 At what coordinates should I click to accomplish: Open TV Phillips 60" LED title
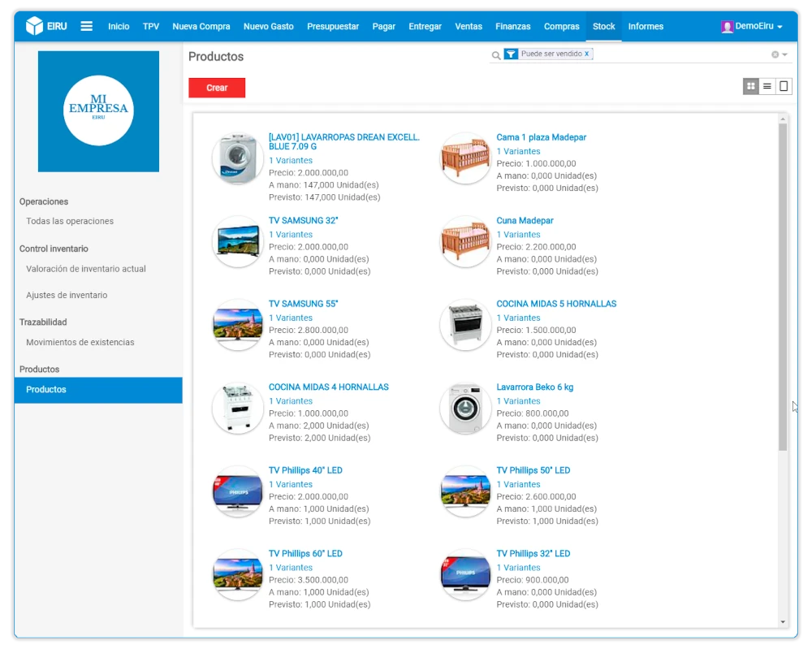305,554
